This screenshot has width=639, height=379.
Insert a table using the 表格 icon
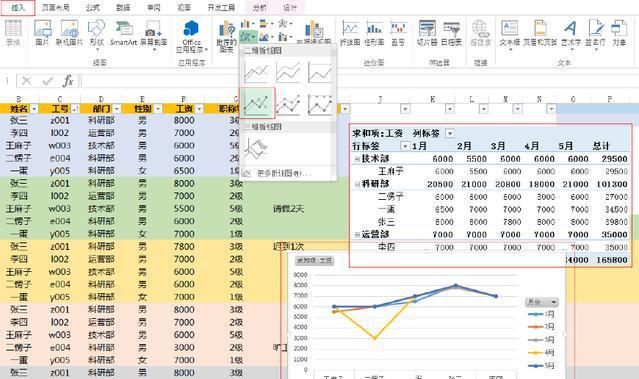13,33
